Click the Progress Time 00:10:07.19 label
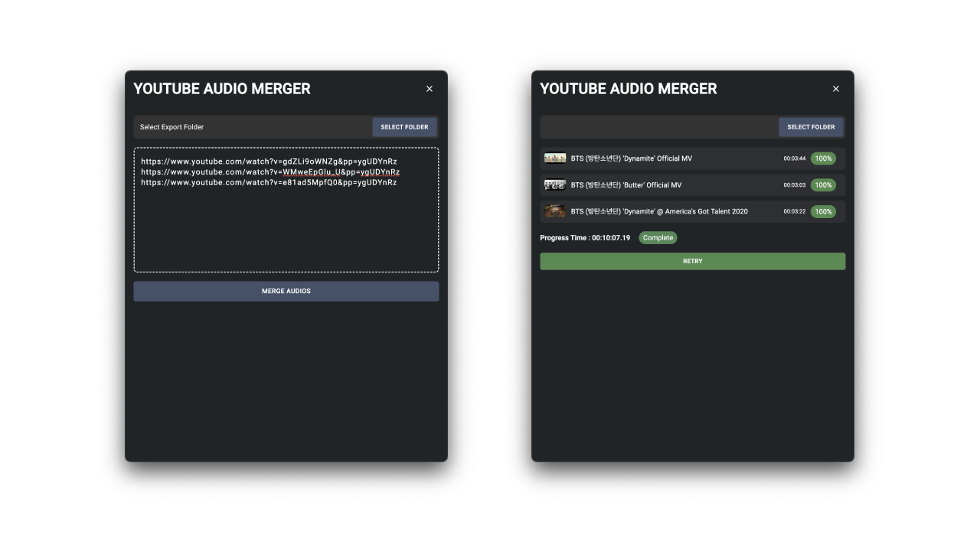 (x=585, y=238)
